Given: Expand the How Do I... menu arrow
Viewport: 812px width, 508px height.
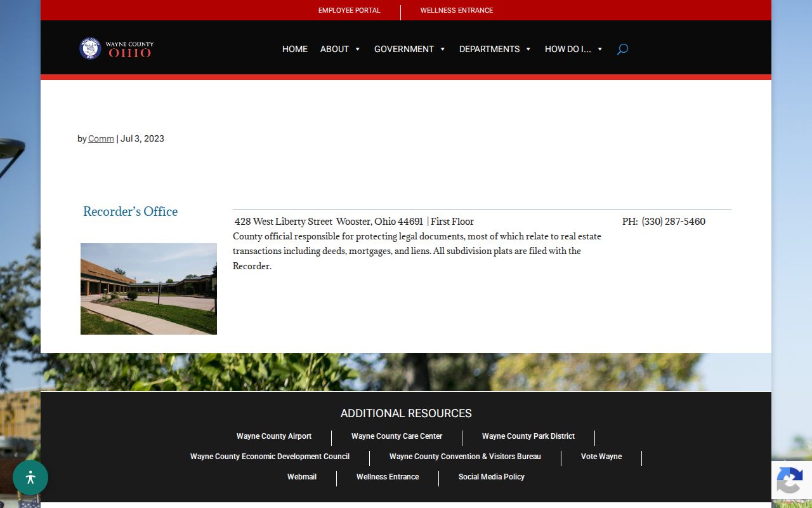Looking at the screenshot, I should pos(600,50).
